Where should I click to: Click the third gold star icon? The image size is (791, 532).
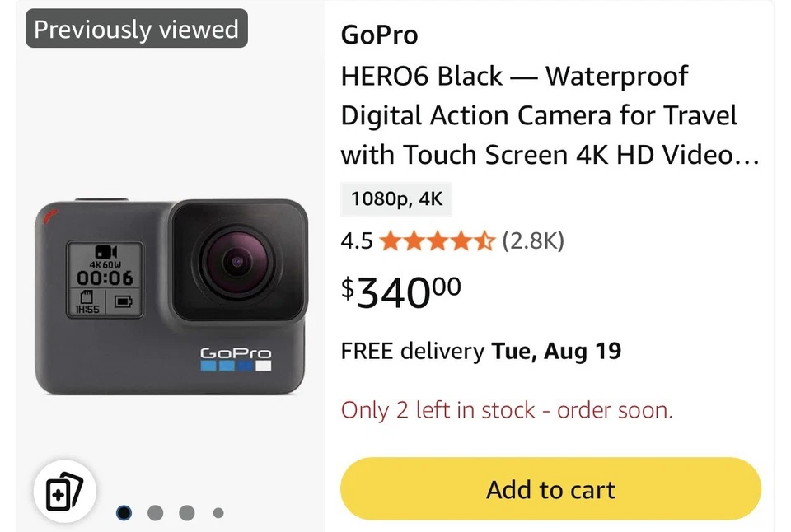click(439, 240)
